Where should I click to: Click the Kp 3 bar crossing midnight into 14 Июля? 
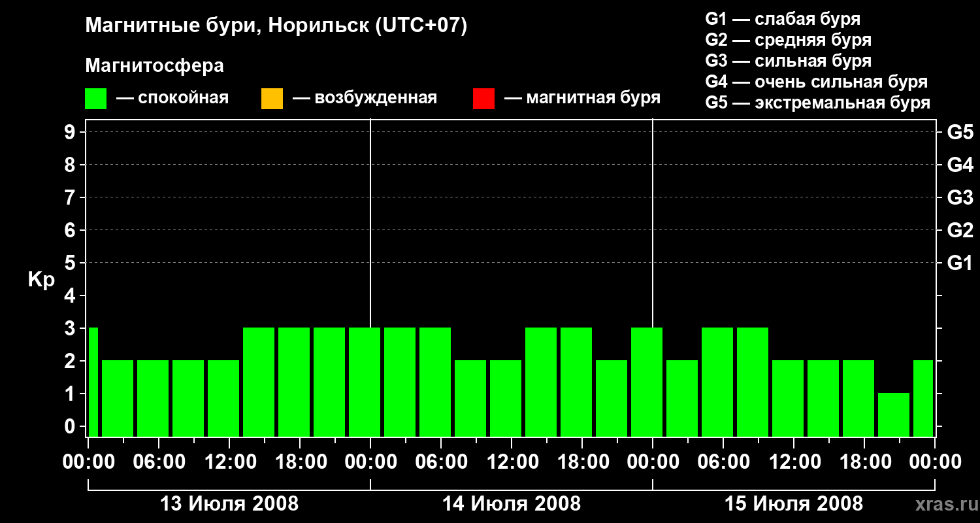coord(365,382)
